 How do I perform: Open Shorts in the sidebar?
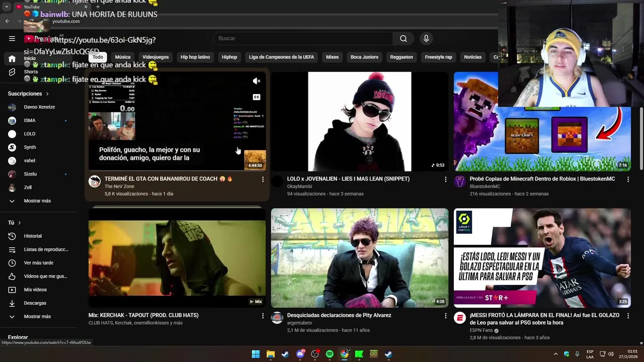(30, 72)
